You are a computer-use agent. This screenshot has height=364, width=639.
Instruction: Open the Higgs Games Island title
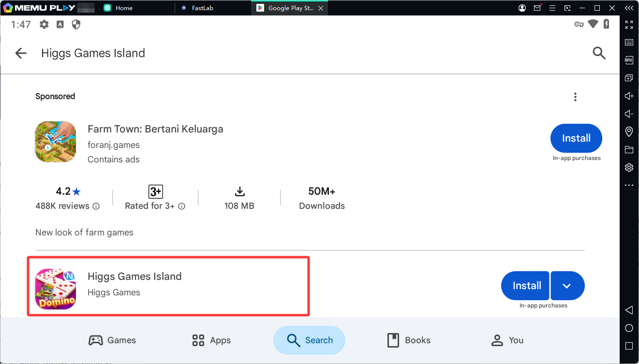[134, 277]
